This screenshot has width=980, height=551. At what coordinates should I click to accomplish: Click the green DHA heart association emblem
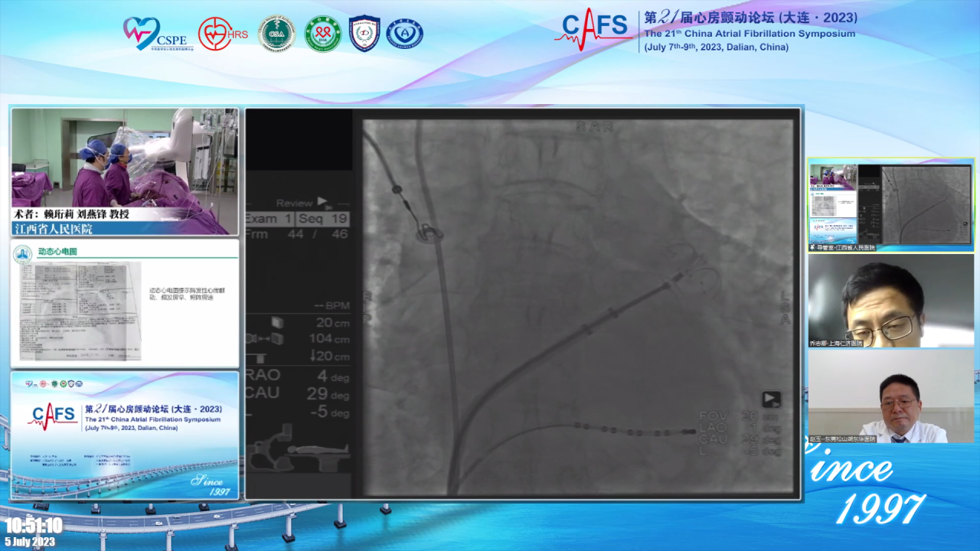(323, 34)
